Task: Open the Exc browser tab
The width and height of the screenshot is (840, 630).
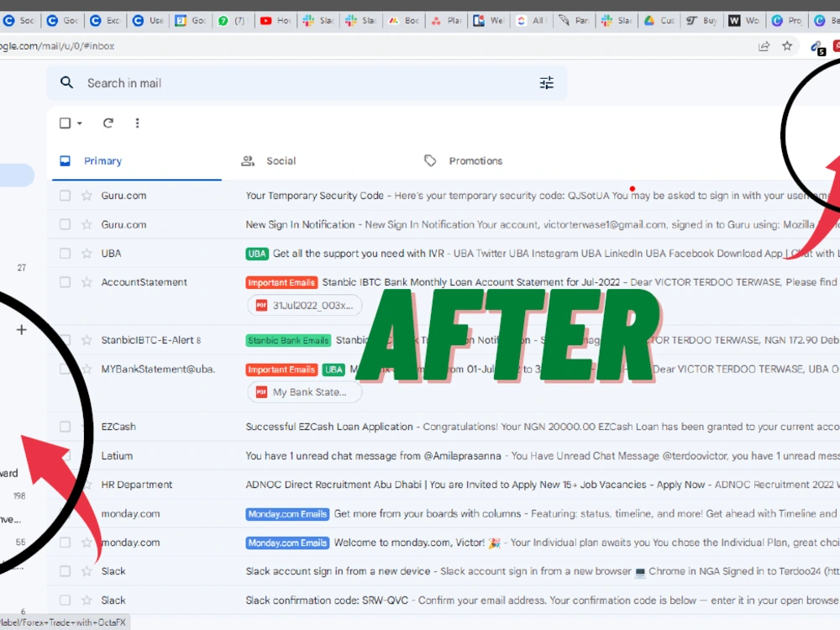Action: tap(106, 20)
